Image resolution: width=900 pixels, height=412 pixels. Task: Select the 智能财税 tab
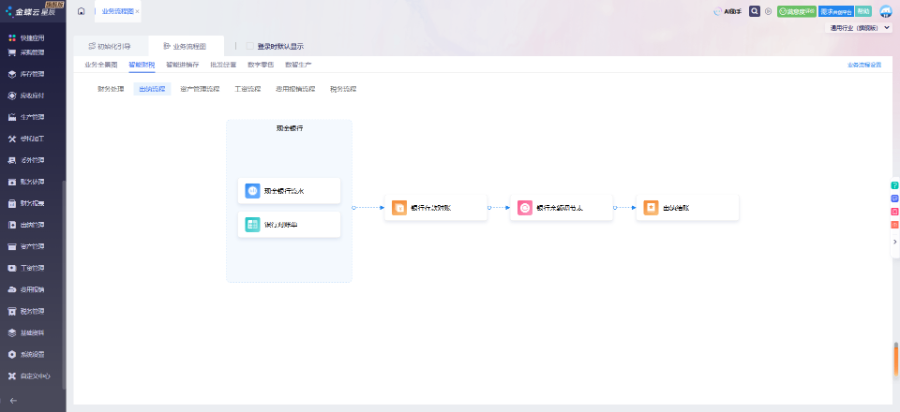142,65
